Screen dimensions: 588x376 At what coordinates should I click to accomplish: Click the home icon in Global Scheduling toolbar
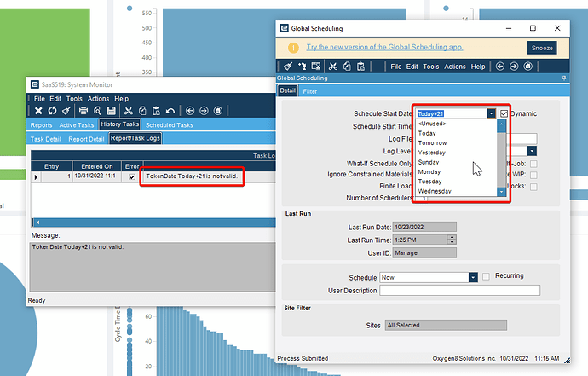[528, 67]
